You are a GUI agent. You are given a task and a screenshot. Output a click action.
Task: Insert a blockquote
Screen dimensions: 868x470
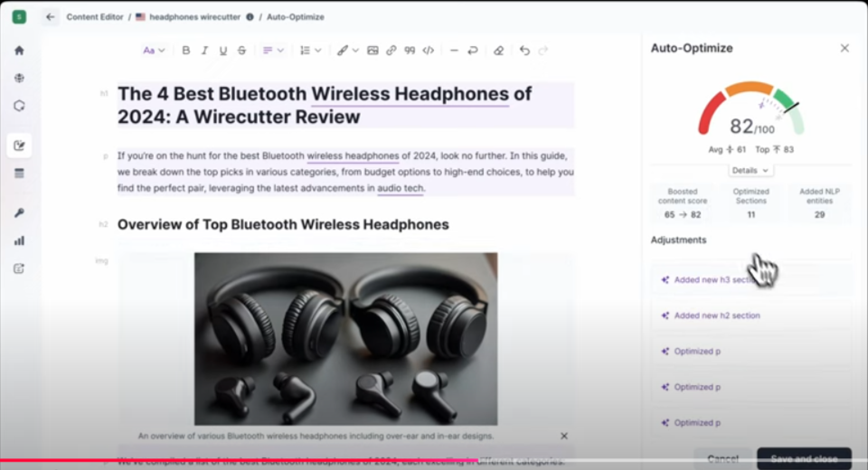tap(410, 51)
